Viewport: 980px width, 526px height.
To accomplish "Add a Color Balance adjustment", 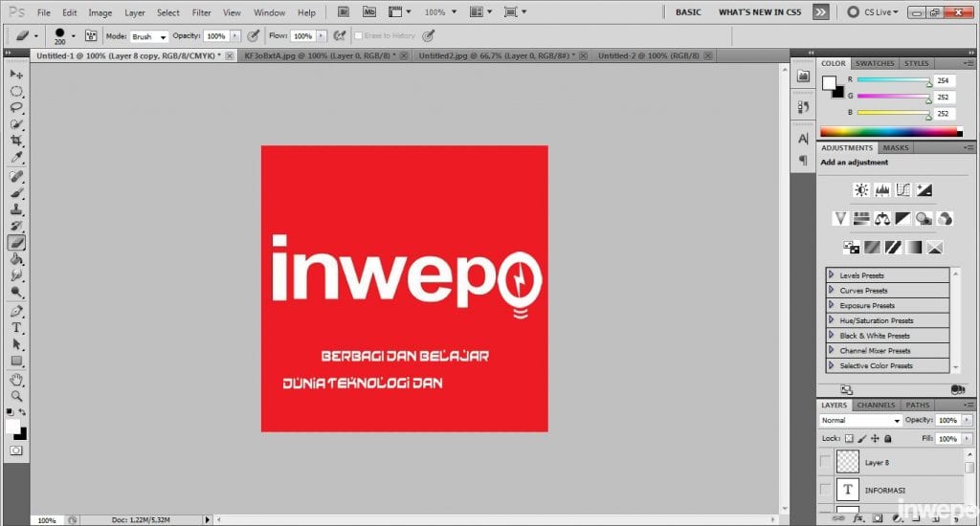I will tap(882, 219).
